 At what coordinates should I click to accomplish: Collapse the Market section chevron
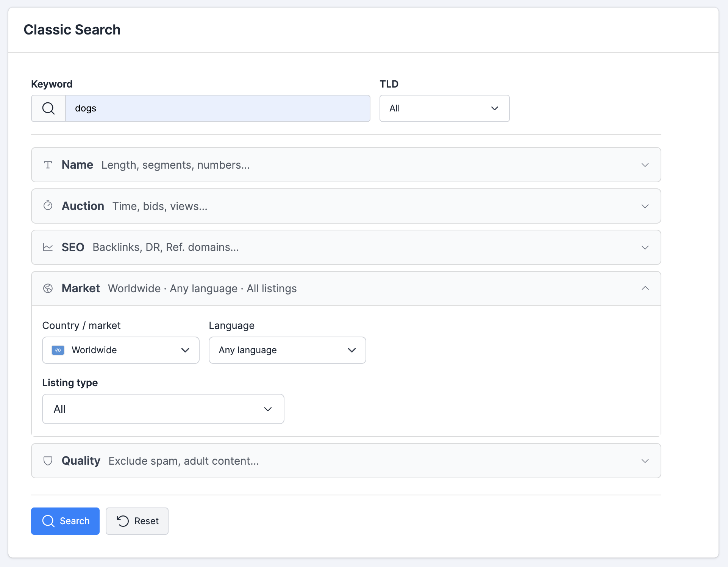[x=645, y=288]
